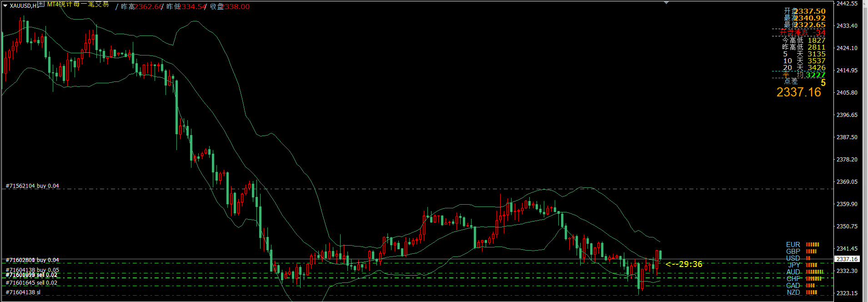Click the 2442.55 price scale label
Screen dimensions: 868x302
pyautogui.click(x=847, y=4)
